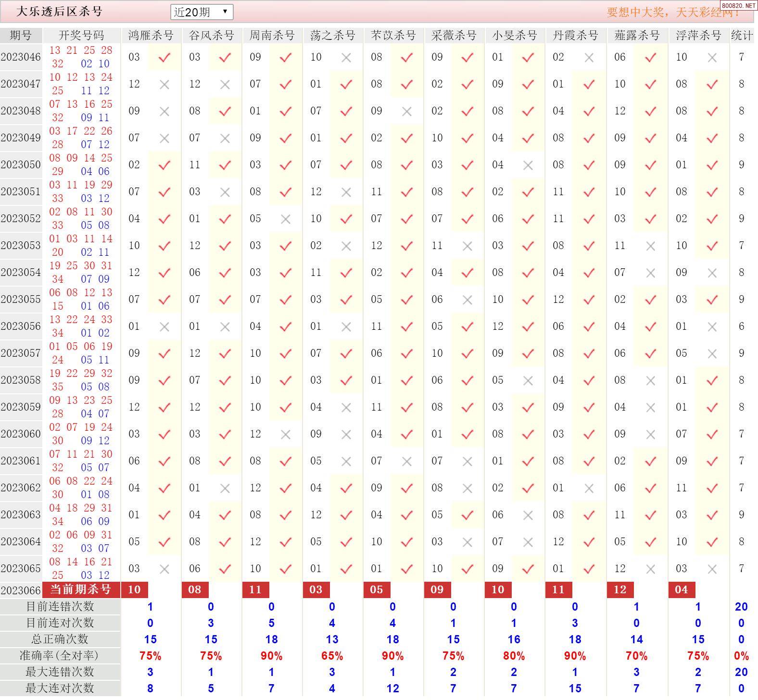Click the 芣苡杀号 column header

[393, 35]
